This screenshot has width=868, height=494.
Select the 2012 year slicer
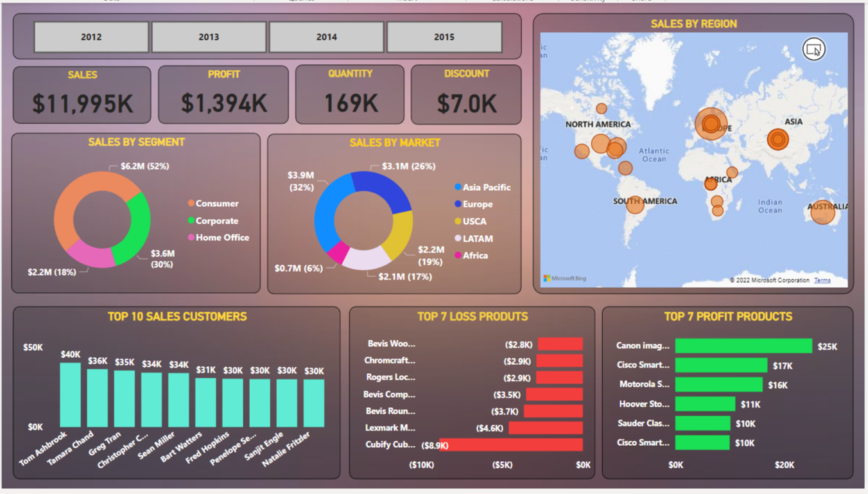pos(91,37)
